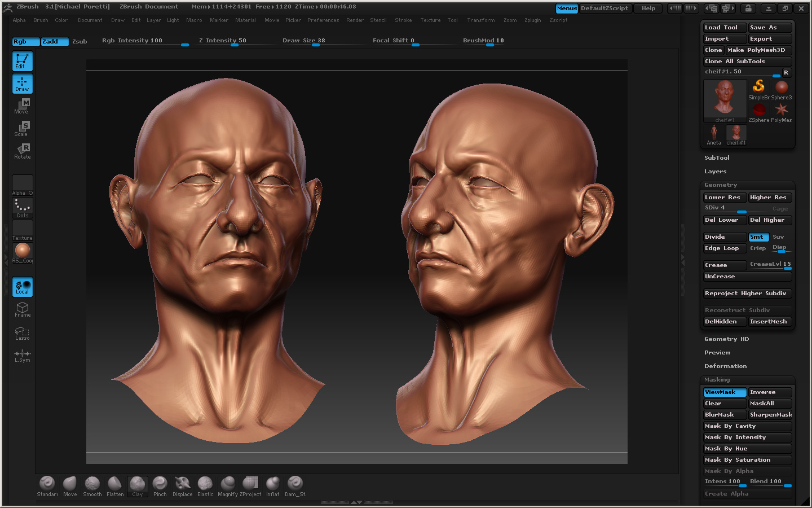Toggle the Suv option

click(x=778, y=237)
